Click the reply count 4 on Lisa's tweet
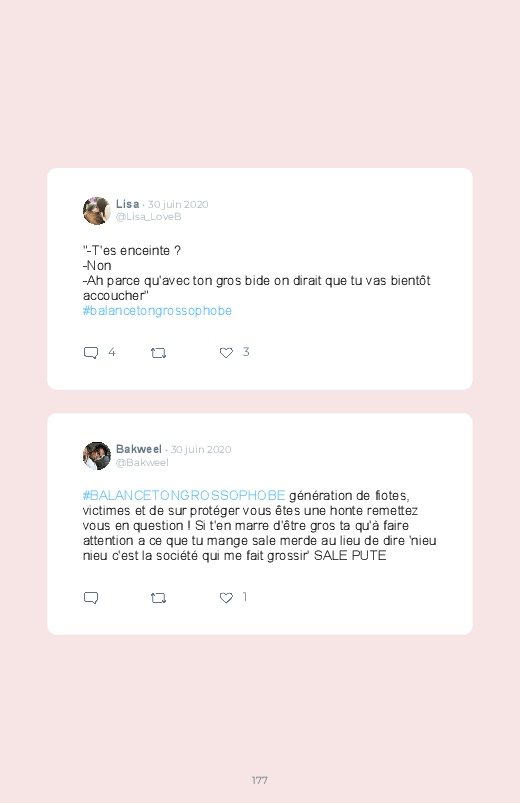Viewport: 520px width, 803px height. click(x=112, y=352)
